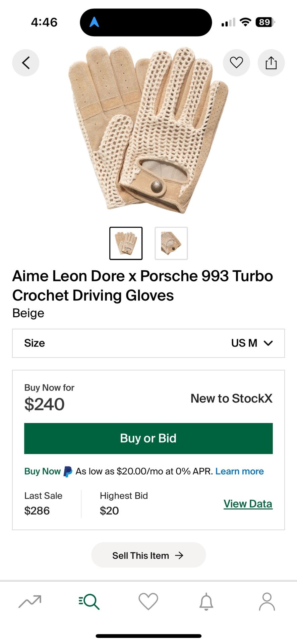Navigate back with the back arrow
The height and width of the screenshot is (644, 297).
(x=26, y=62)
